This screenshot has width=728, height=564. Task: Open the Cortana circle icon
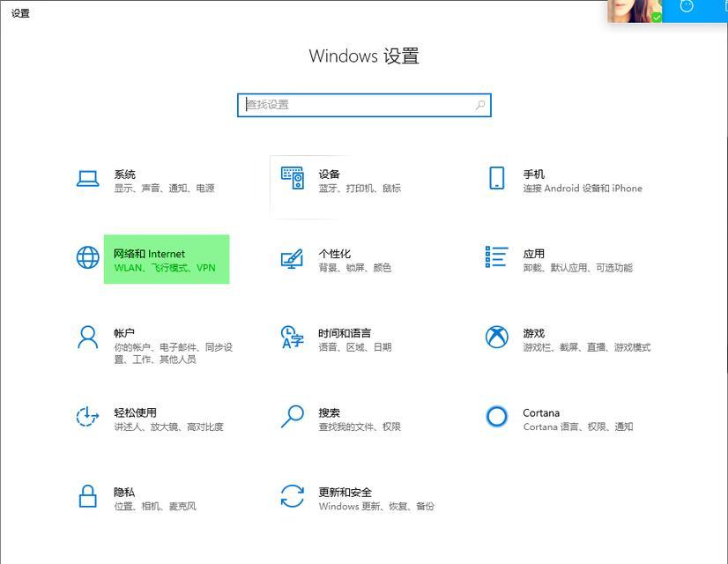pos(497,416)
